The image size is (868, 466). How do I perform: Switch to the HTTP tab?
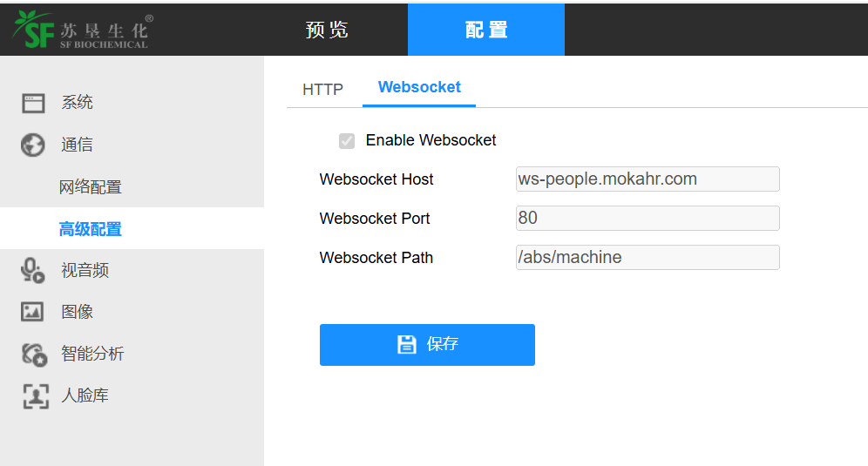[322, 89]
